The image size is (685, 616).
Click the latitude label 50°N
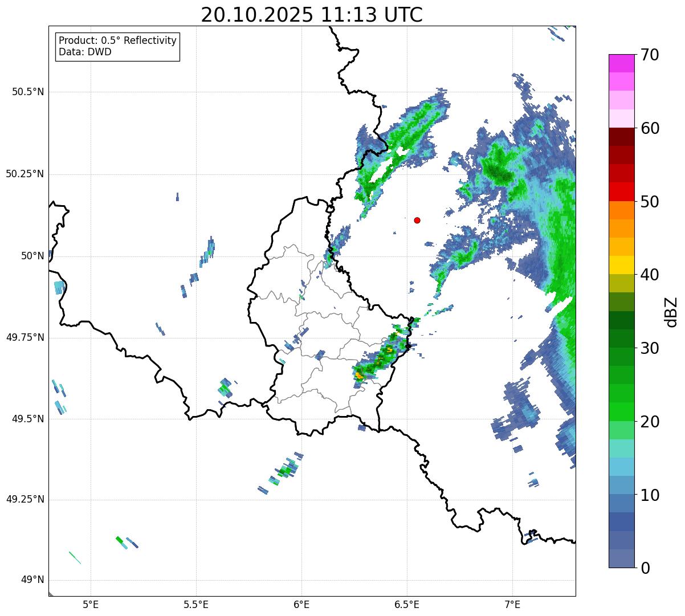(32, 256)
